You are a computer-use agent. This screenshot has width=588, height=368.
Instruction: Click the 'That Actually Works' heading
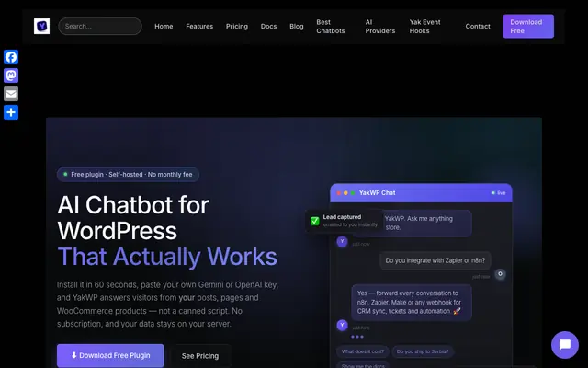pyautogui.click(x=167, y=257)
